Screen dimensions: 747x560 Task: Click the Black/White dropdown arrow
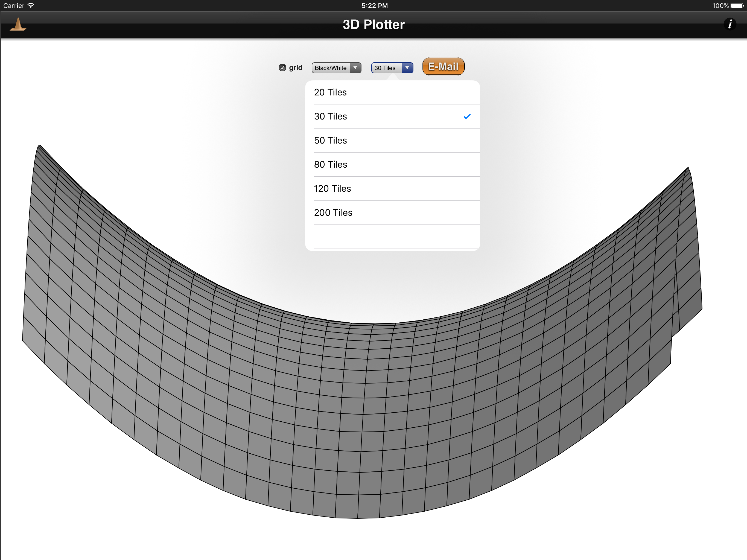pos(355,68)
